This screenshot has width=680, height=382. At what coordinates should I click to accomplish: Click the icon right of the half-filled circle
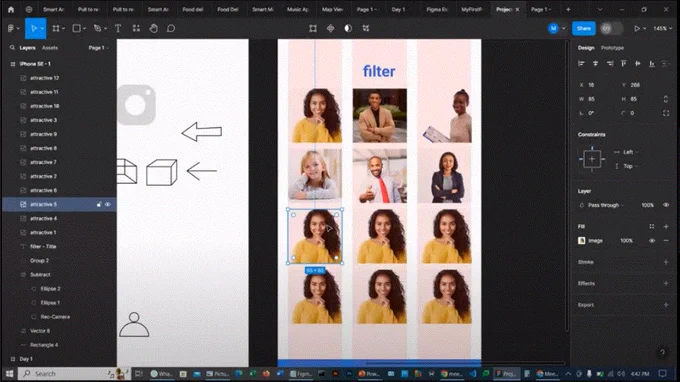[366, 28]
